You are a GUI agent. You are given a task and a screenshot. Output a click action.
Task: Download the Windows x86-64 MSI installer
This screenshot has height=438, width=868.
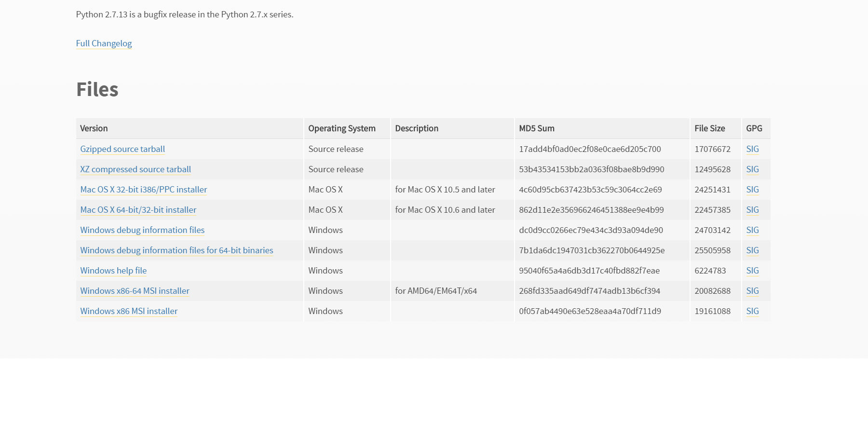135,291
